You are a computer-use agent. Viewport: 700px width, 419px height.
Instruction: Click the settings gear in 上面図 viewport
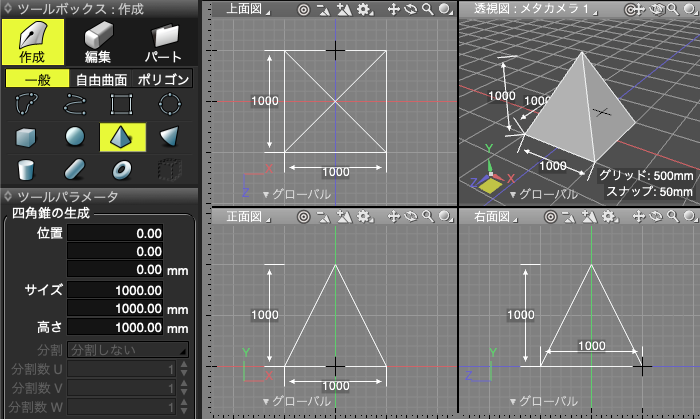click(x=363, y=10)
